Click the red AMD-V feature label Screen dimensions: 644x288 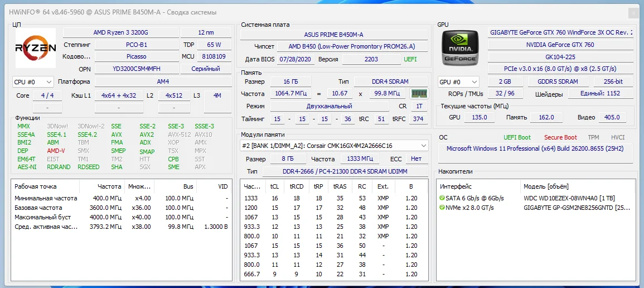point(56,151)
